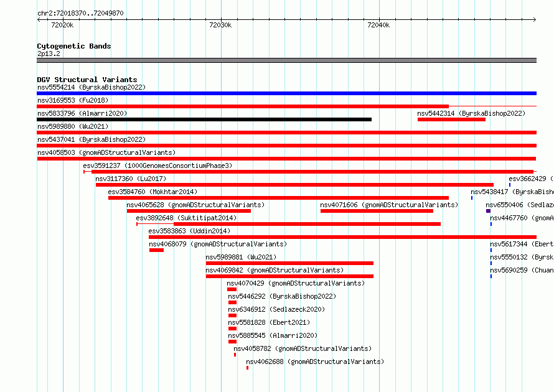Click the nsv5442314 red variant bar
Screen dimensions: 554x392
(x=451, y=119)
